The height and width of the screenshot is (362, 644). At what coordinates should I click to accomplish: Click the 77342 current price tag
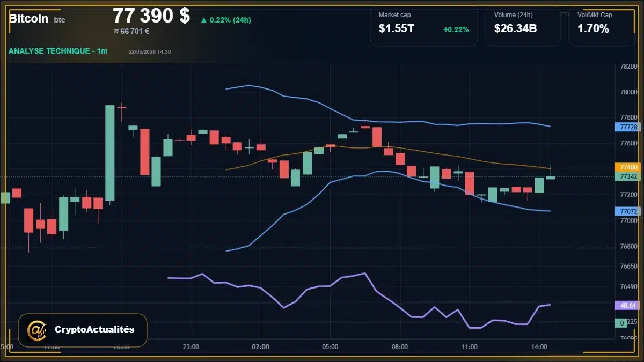pos(628,176)
